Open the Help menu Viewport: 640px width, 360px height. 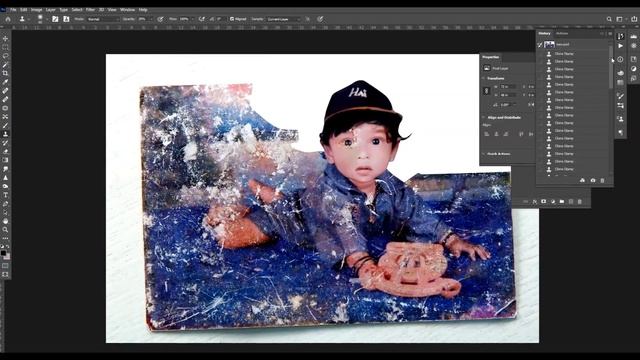pos(143,9)
